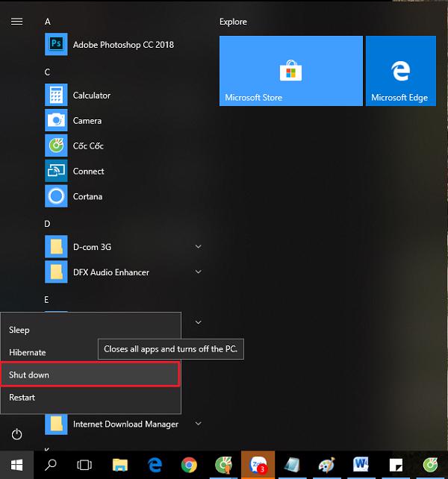Jump to apps under letter C header
Viewport: 448px width, 479px height.
point(48,72)
